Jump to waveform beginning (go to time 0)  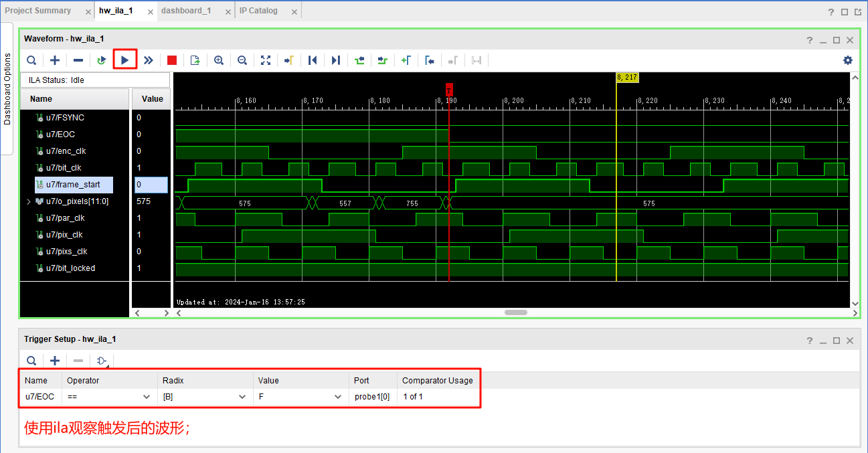(313, 60)
